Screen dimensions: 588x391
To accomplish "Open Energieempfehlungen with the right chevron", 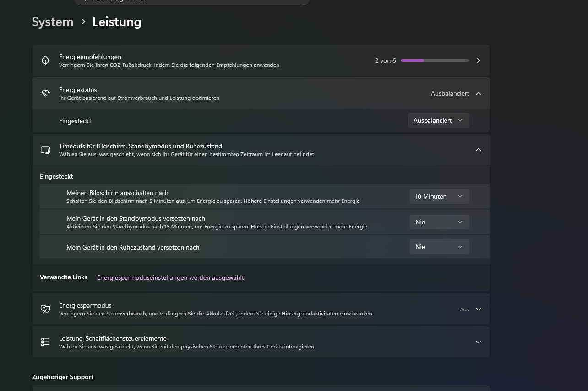I will pyautogui.click(x=479, y=60).
